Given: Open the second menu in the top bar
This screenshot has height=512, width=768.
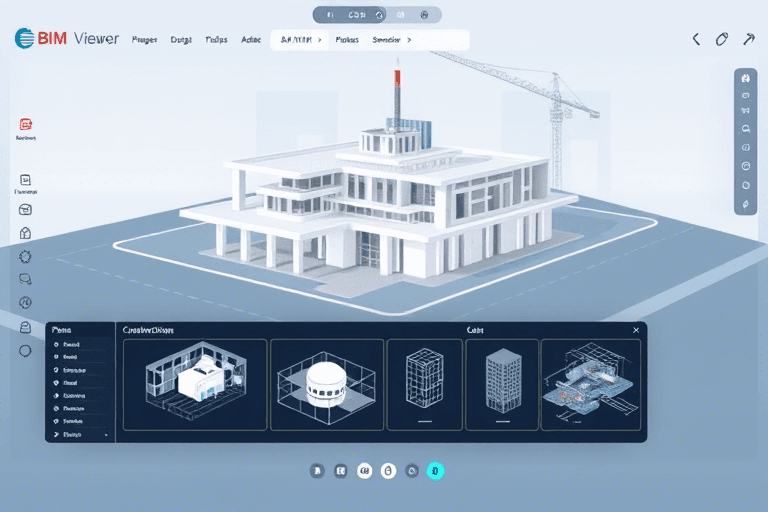Looking at the screenshot, I should [x=181, y=40].
